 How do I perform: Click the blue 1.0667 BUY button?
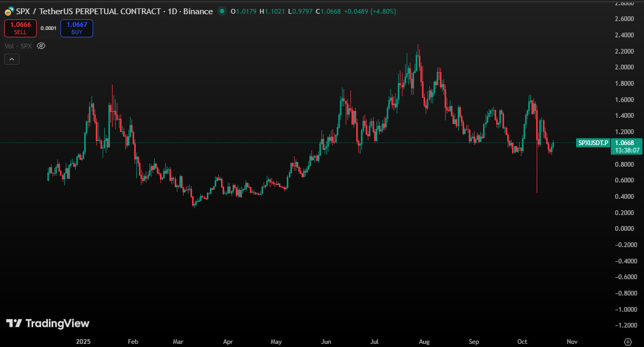[77, 28]
